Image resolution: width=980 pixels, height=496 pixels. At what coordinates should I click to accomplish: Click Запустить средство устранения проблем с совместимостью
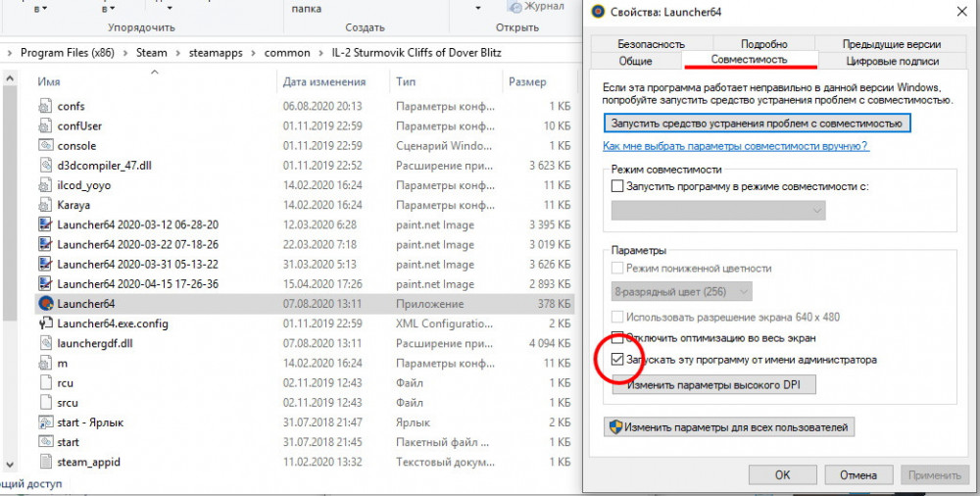(758, 124)
